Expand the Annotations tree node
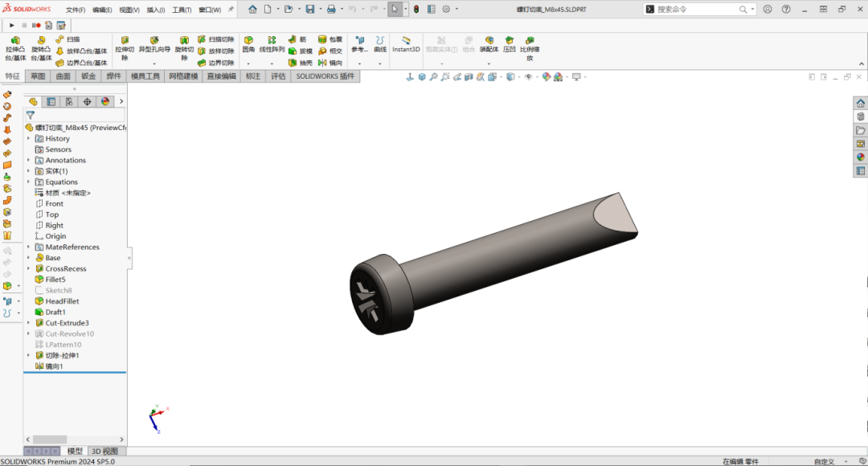The width and height of the screenshot is (868, 466). 28,160
